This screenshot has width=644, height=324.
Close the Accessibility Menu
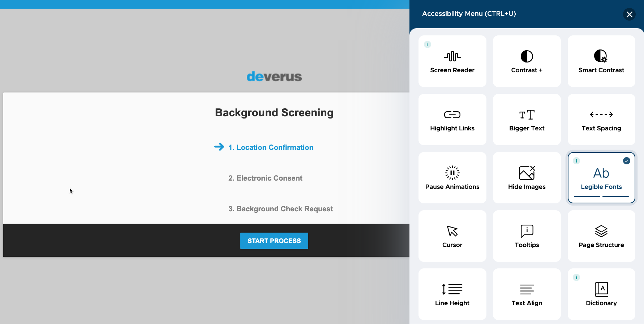point(629,14)
